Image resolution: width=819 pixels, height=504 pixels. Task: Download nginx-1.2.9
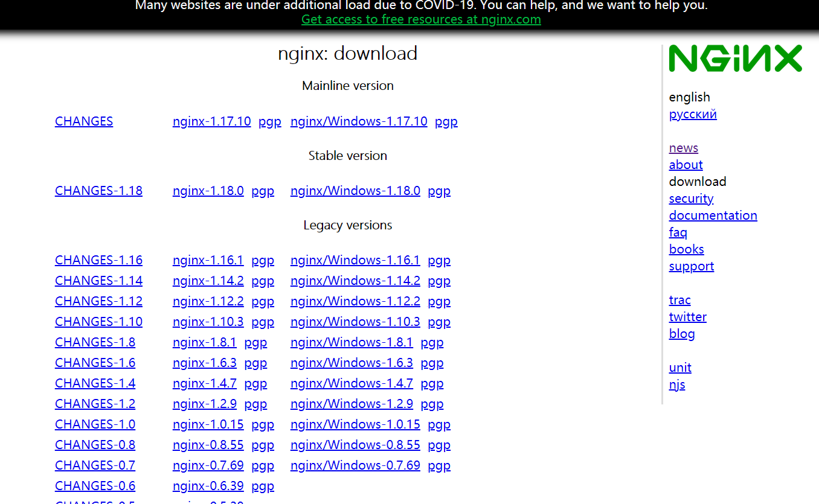[x=204, y=404]
